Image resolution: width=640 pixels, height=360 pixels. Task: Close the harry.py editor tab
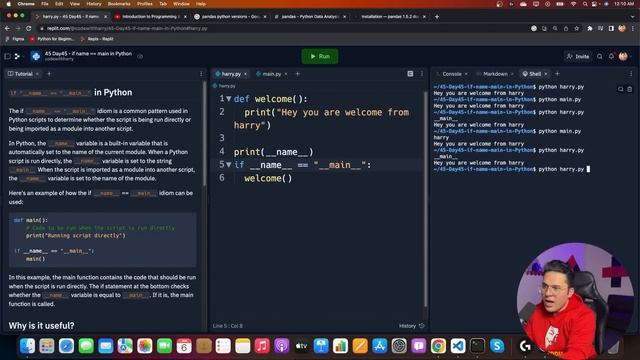click(x=245, y=74)
